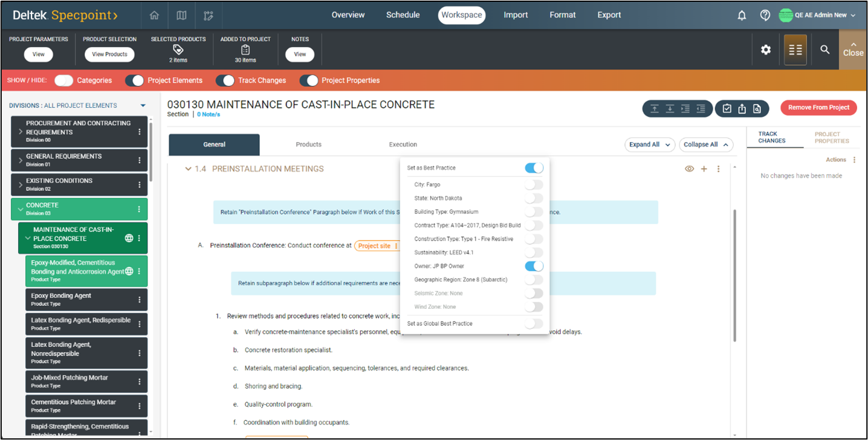This screenshot has width=868, height=440.
Task: Open the Divisions filter dropdown arrow
Action: (143, 106)
